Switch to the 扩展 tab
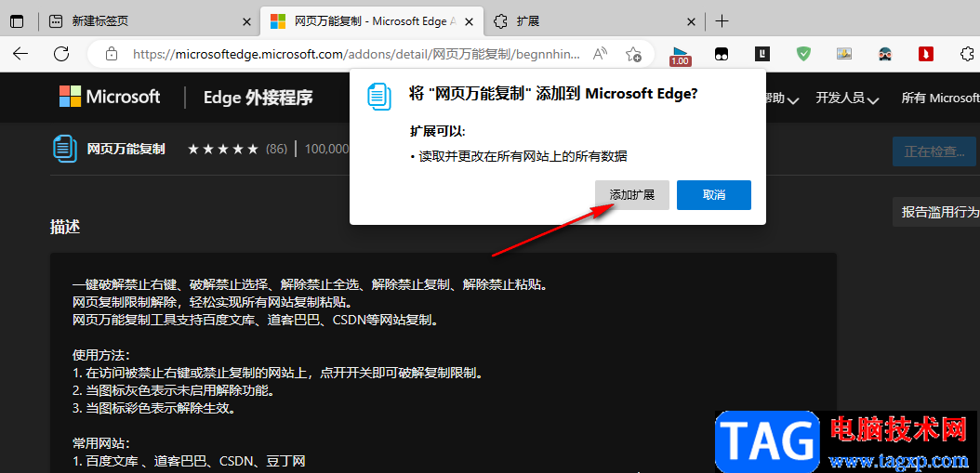This screenshot has height=473, width=980. click(x=592, y=21)
